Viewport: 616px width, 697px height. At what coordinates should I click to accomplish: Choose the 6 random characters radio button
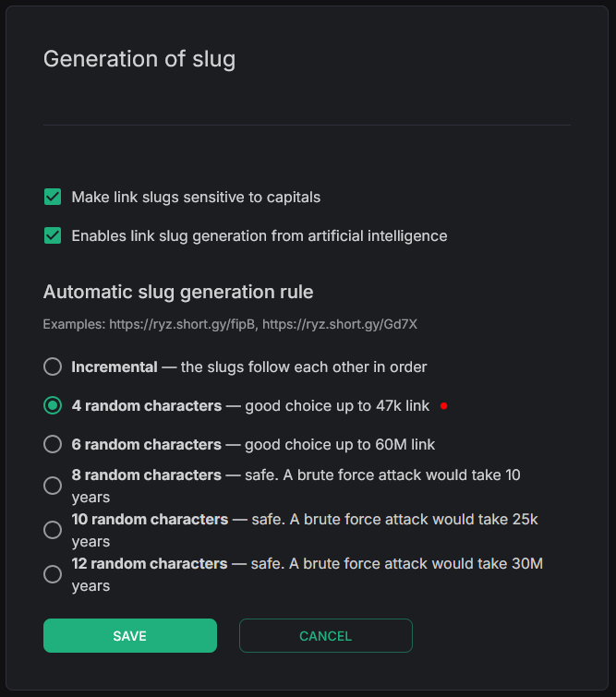pyautogui.click(x=53, y=444)
